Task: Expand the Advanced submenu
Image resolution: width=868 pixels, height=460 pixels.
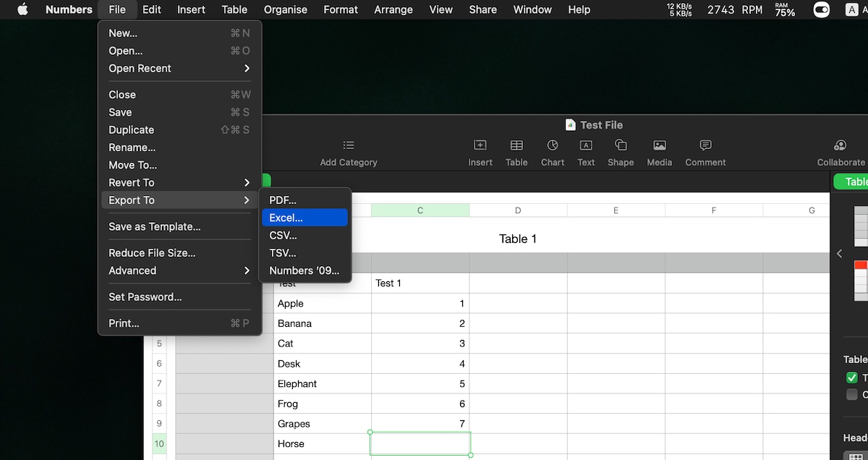Action: click(132, 271)
